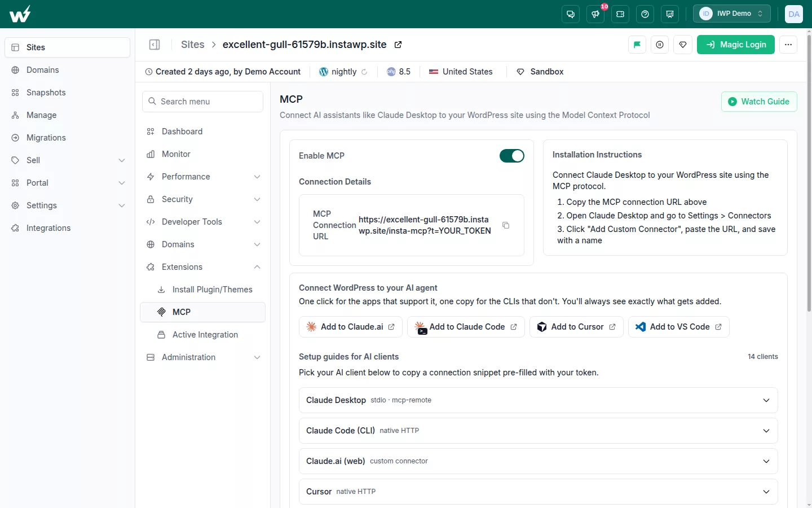Open the chat messages icon in header
Viewport: 812px width, 508px height.
571,14
